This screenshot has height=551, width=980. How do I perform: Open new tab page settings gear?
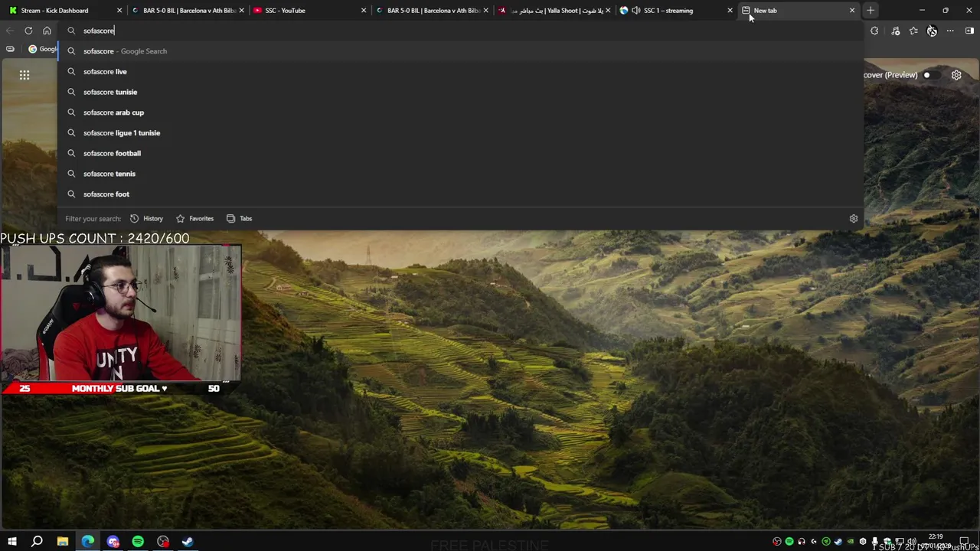956,75
